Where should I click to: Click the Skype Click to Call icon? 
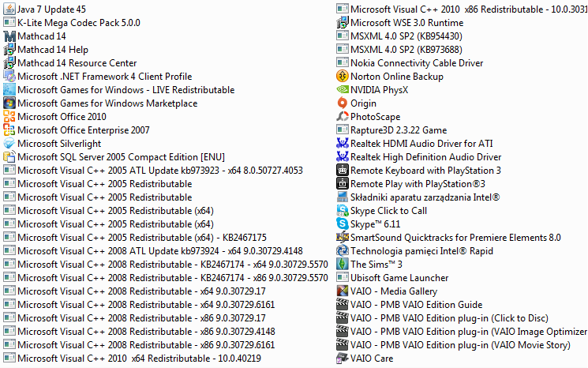coord(342,211)
